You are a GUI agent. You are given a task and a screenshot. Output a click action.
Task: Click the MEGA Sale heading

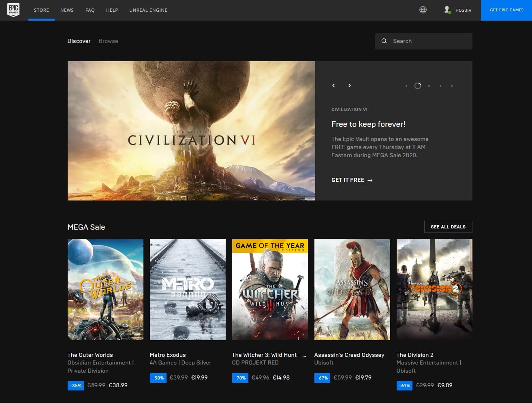click(x=86, y=227)
